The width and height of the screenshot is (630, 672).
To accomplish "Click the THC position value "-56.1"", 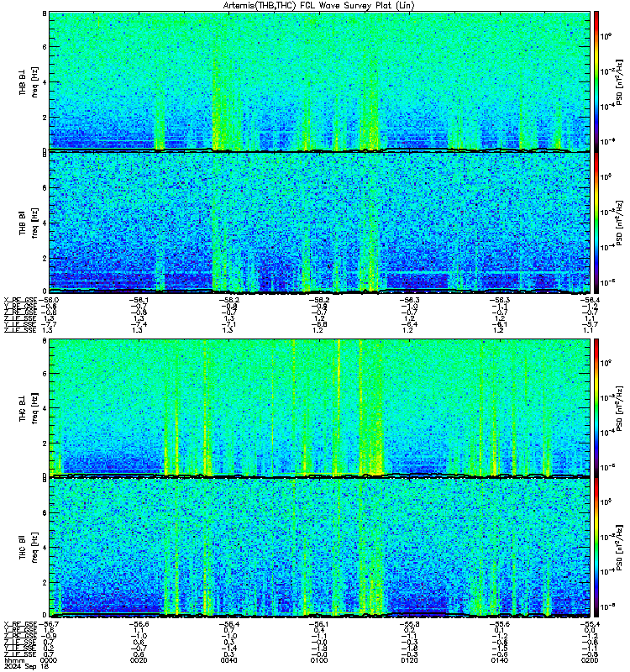I will [x=319, y=624].
